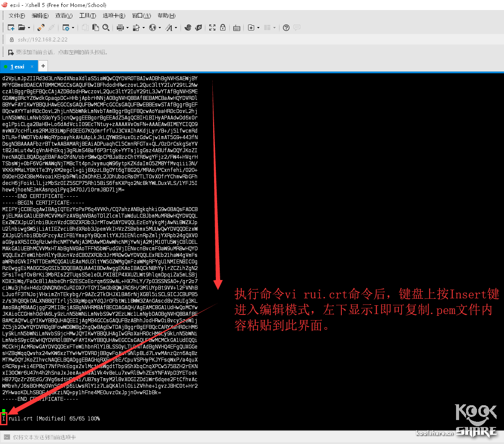Viewport: 504px width, 444px height.
Task: Paste clipboard contents using Paste icon
Action: coord(95,27)
